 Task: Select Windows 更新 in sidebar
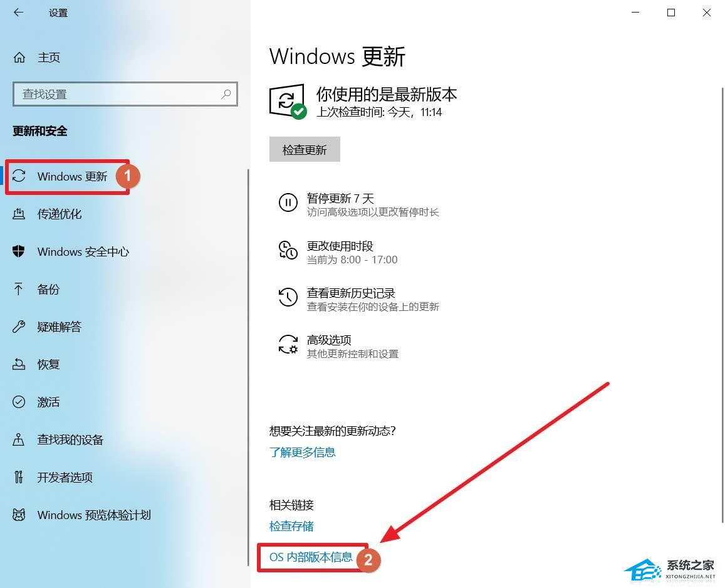pyautogui.click(x=68, y=176)
